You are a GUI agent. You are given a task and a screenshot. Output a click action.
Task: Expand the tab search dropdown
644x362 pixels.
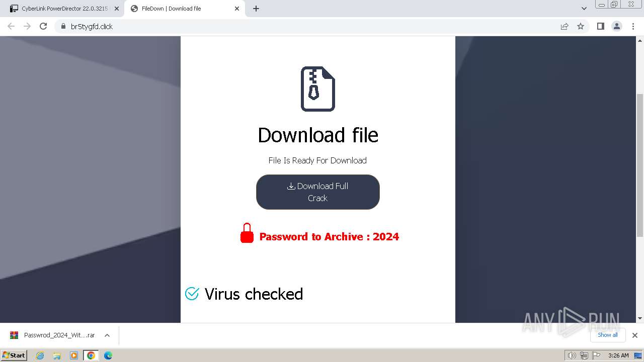click(584, 9)
